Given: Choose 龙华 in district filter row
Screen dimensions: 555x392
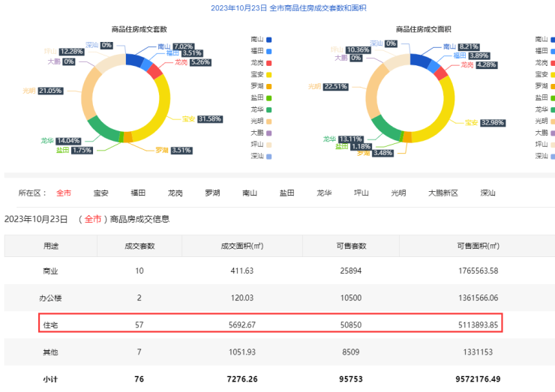Looking at the screenshot, I should pos(324,193).
